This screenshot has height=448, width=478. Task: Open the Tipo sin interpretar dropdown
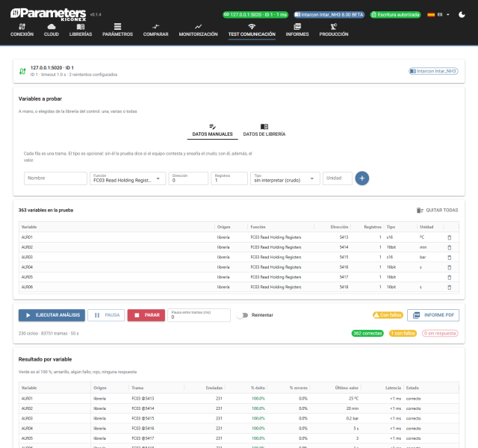click(285, 178)
